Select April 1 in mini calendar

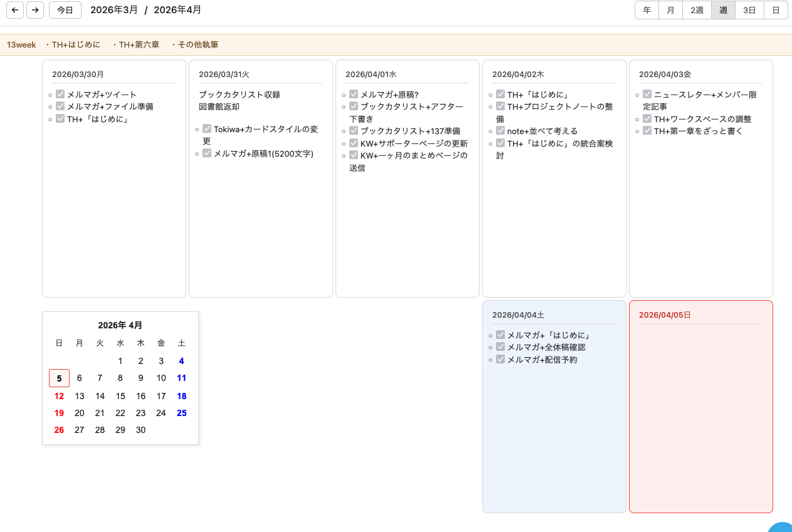(x=120, y=361)
